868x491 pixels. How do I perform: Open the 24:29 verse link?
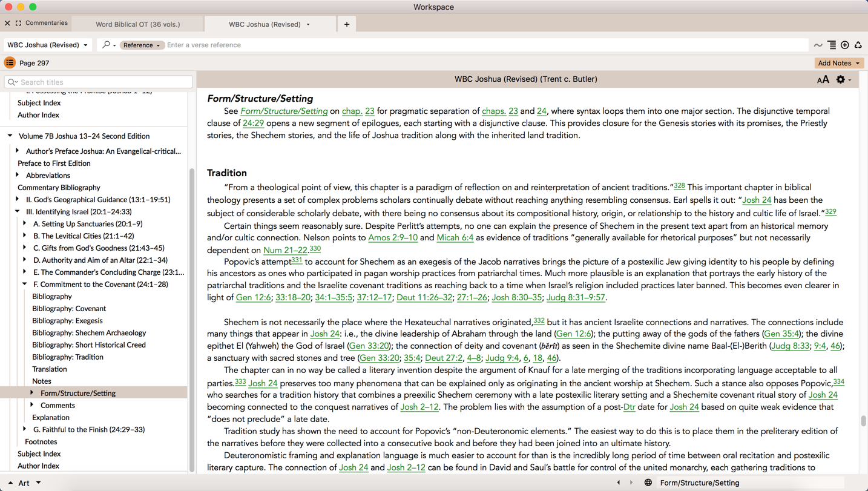pyautogui.click(x=253, y=124)
